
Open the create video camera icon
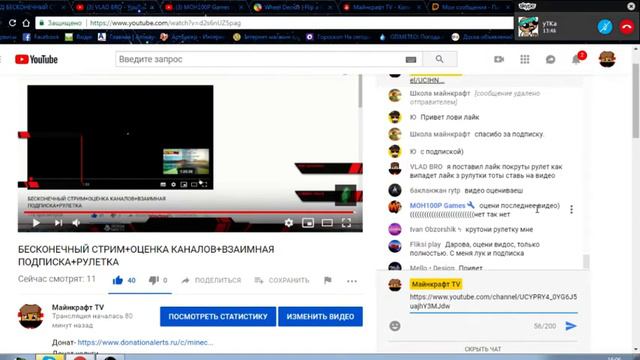click(x=499, y=59)
